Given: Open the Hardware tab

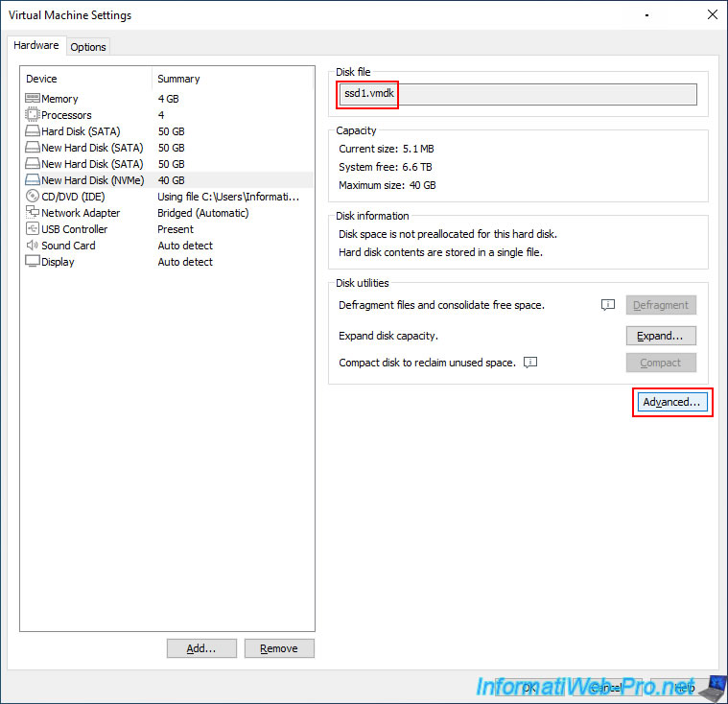Looking at the screenshot, I should (35, 46).
